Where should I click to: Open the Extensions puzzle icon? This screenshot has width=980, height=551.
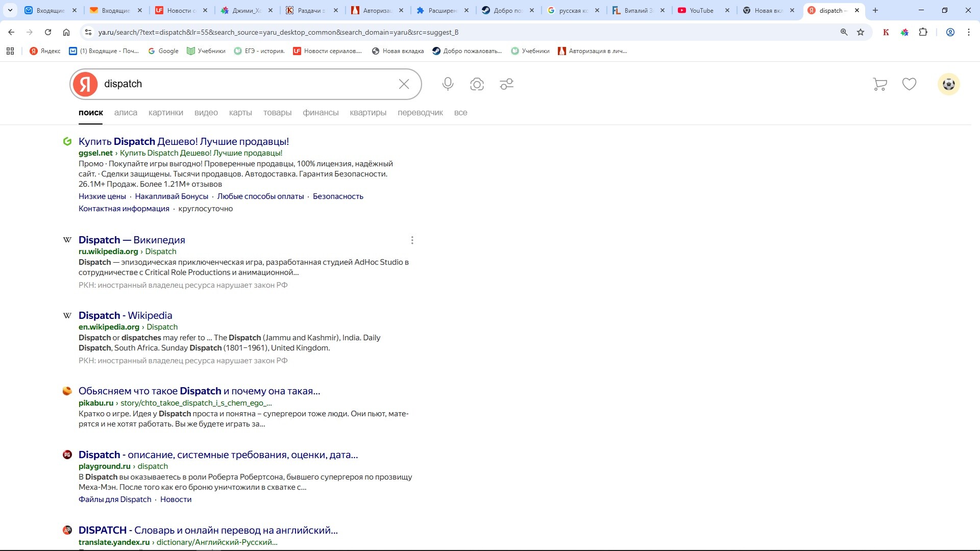click(923, 32)
